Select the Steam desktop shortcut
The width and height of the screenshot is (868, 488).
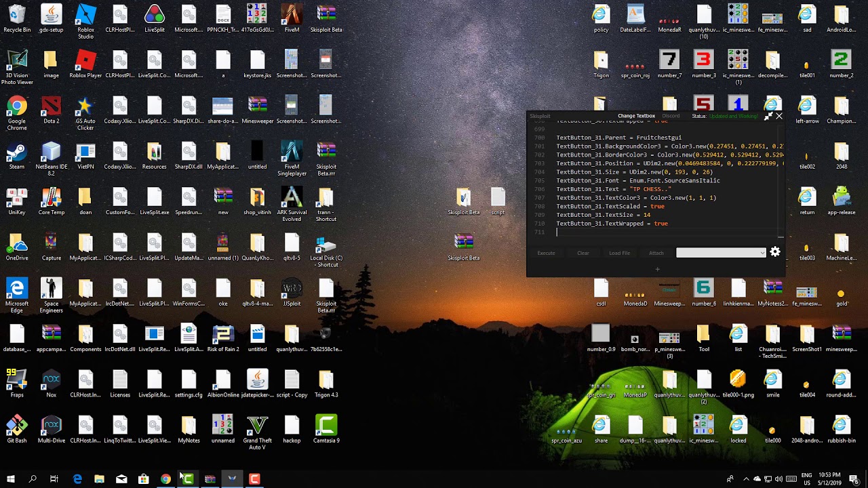(x=17, y=156)
